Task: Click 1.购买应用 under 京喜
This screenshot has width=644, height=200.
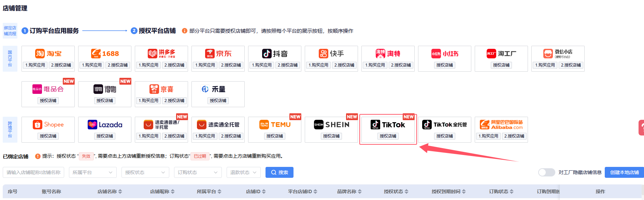Action: coord(148,101)
